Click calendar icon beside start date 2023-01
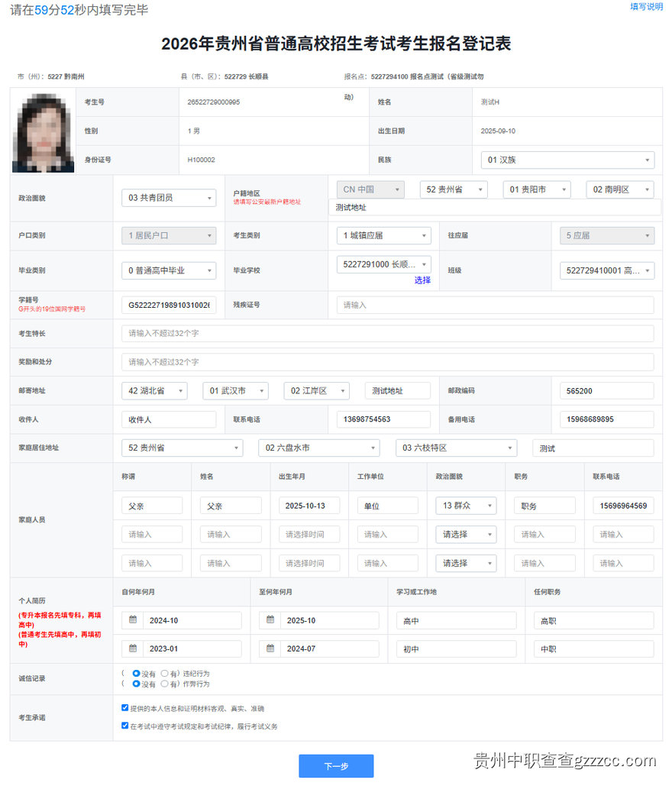The image size is (672, 786). 133,649
